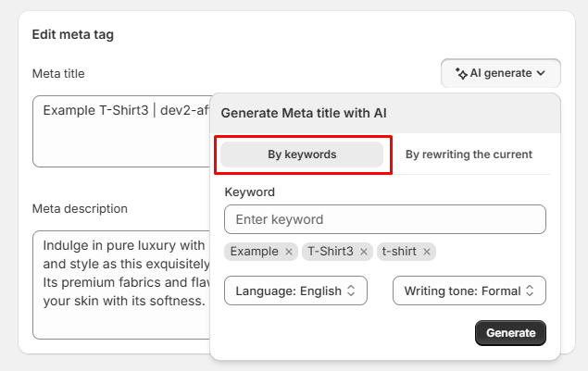Select the "By keywords" tab

[302, 155]
